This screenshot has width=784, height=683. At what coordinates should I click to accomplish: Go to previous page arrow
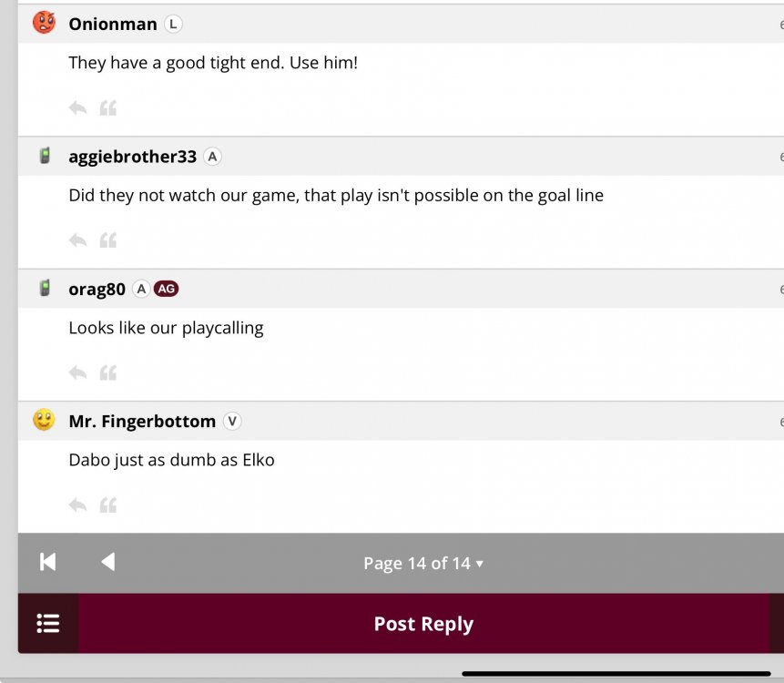point(107,562)
